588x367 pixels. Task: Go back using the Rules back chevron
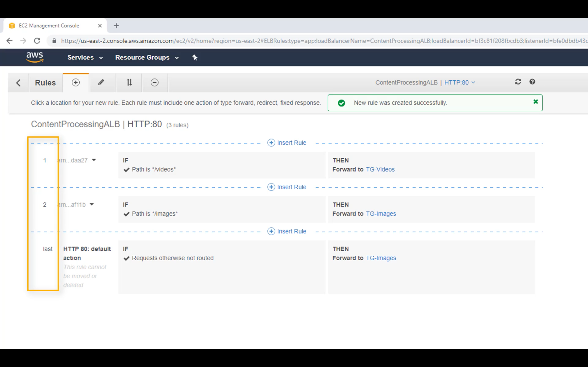click(18, 83)
